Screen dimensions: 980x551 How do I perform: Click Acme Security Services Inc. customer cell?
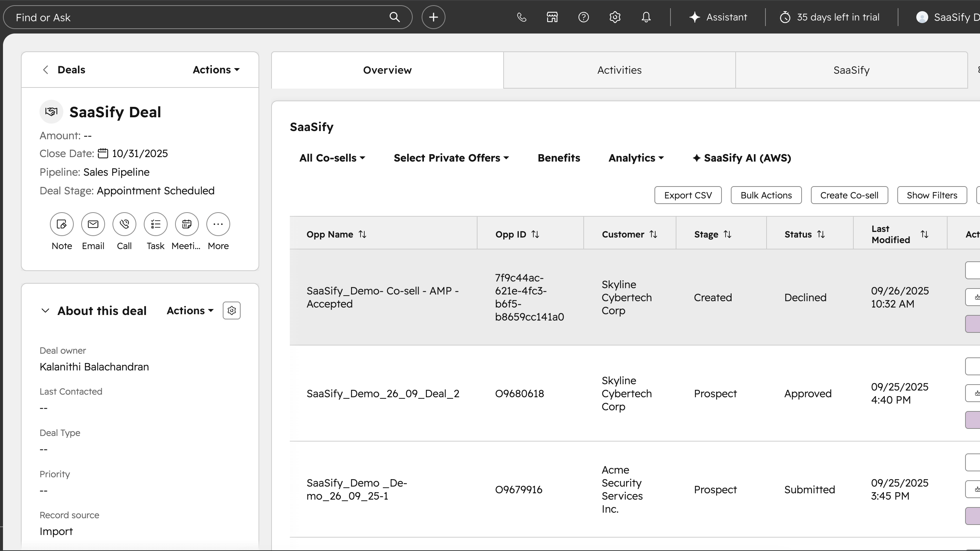(x=622, y=489)
